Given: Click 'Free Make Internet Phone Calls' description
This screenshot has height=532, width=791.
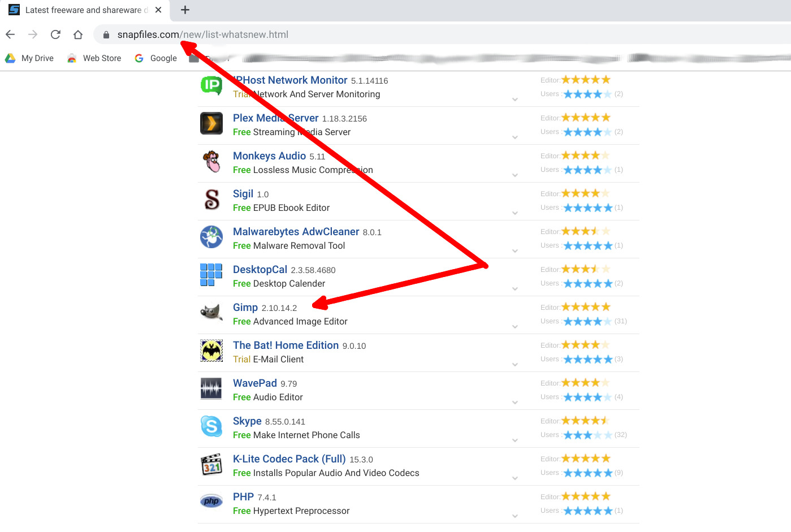Looking at the screenshot, I should click(296, 435).
